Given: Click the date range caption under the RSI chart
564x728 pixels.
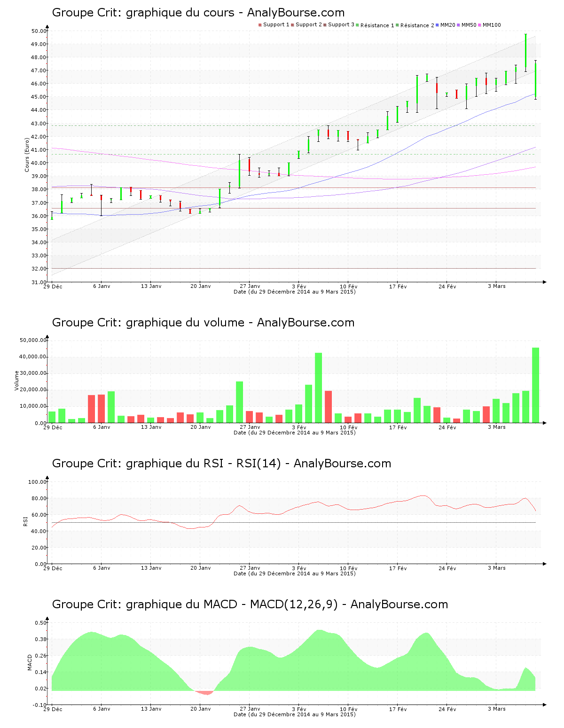Looking at the screenshot, I should (x=295, y=573).
